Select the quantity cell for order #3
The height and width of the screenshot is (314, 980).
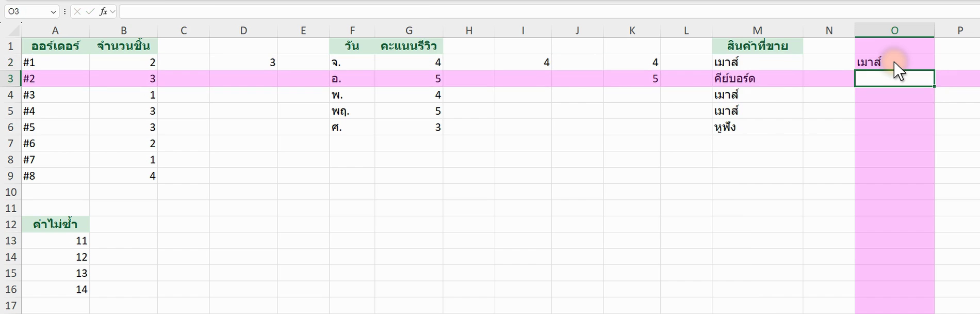click(124, 95)
